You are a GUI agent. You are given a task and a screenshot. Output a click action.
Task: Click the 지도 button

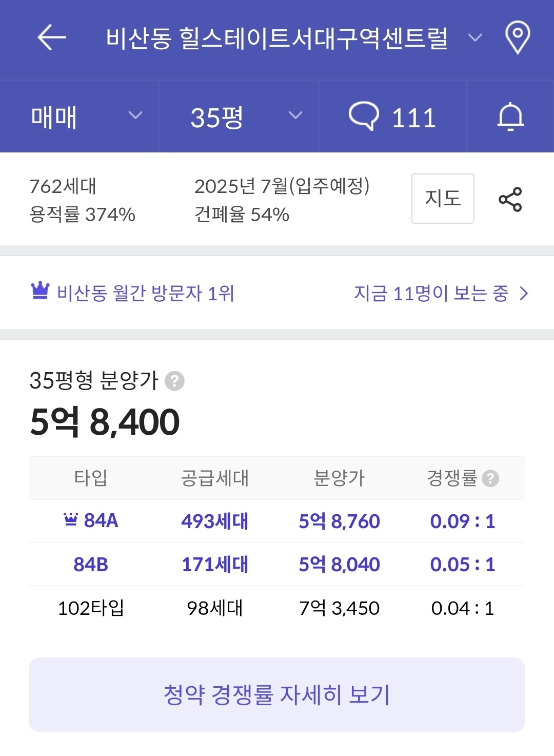pyautogui.click(x=443, y=199)
